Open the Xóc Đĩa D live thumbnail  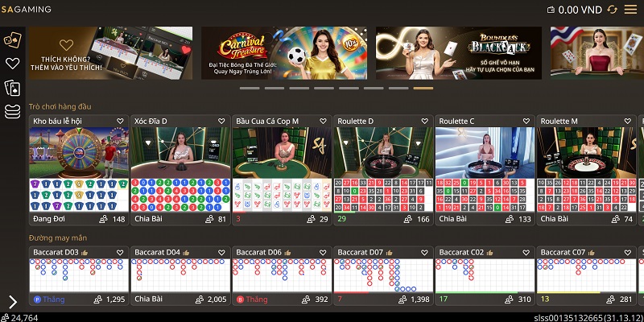point(180,152)
